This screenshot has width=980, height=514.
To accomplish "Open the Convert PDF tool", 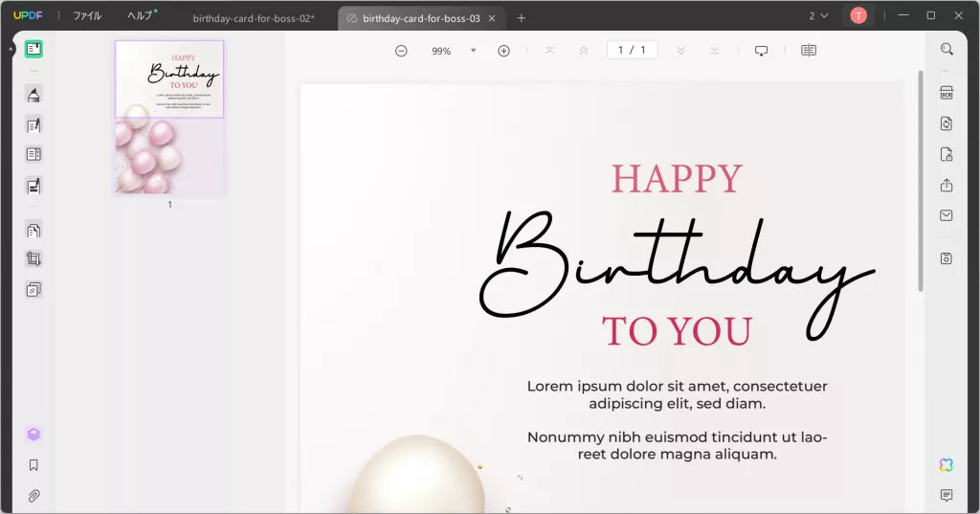I will coord(947,123).
